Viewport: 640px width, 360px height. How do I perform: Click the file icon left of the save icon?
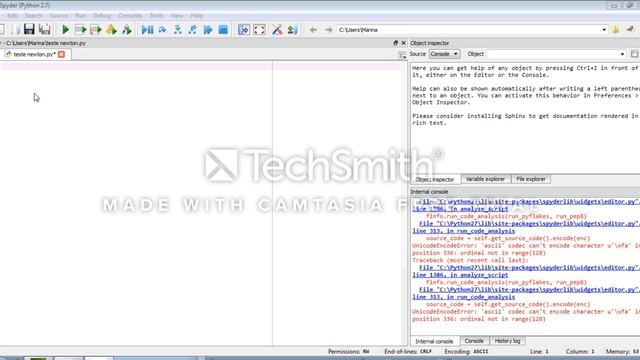click(15, 29)
